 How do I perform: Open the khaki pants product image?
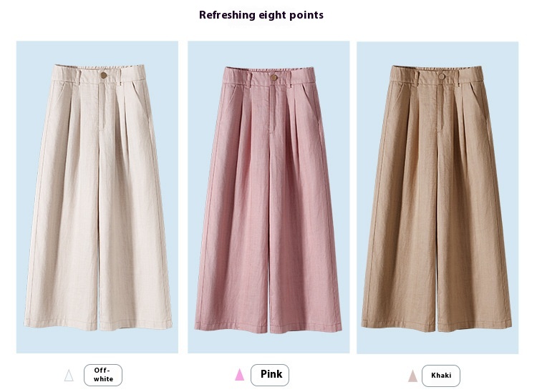pyautogui.click(x=437, y=197)
